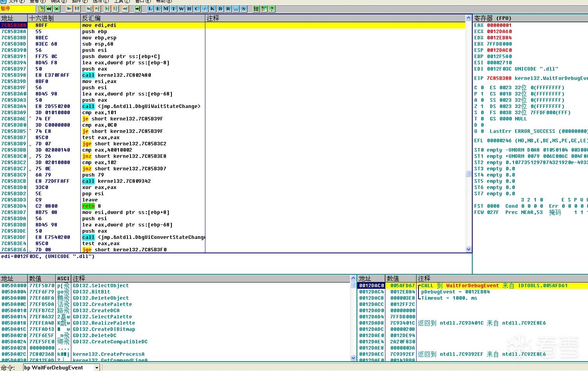
Task: Select stack row pDebugEvent = 0012EB84
Action: tap(472, 292)
